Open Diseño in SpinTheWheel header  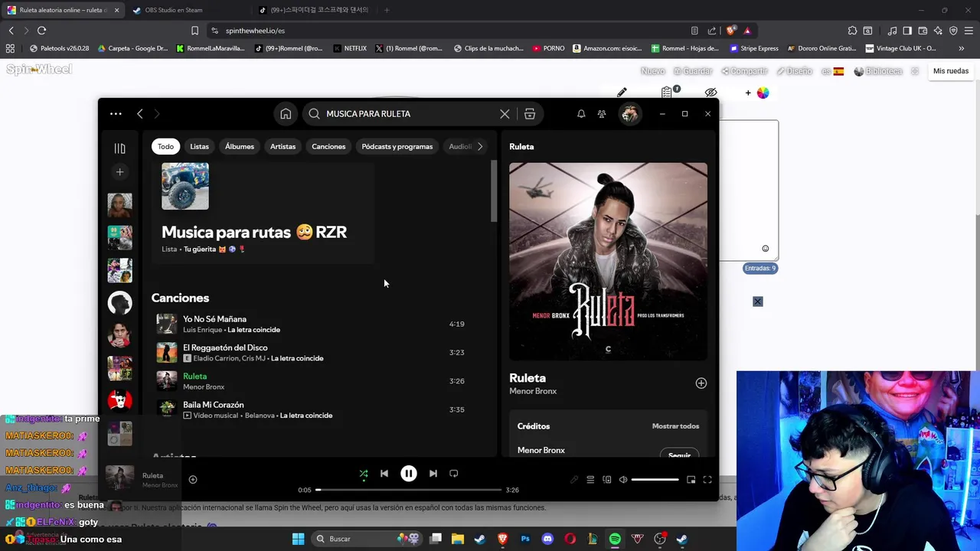[x=794, y=71]
